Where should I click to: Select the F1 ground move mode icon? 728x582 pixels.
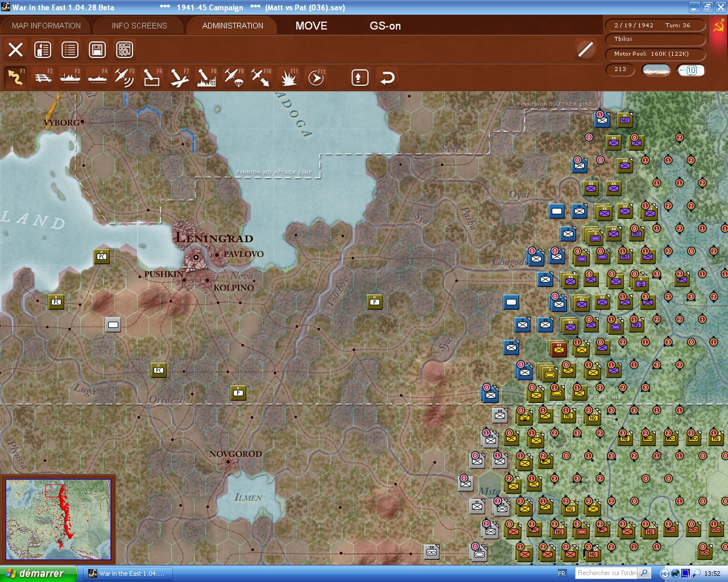15,77
